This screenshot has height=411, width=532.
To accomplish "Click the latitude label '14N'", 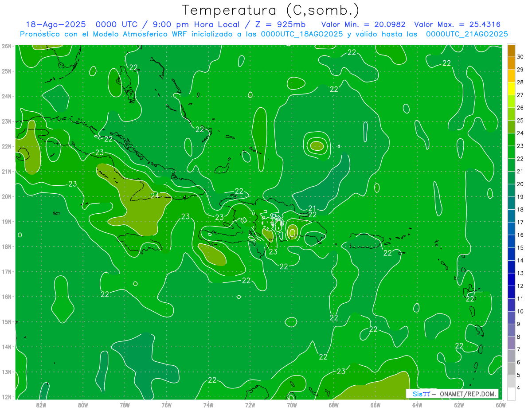I will (x=7, y=347).
